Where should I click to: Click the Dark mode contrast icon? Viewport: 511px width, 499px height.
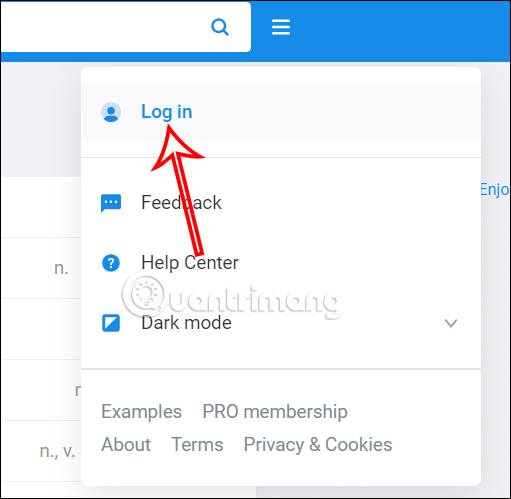[x=111, y=323]
